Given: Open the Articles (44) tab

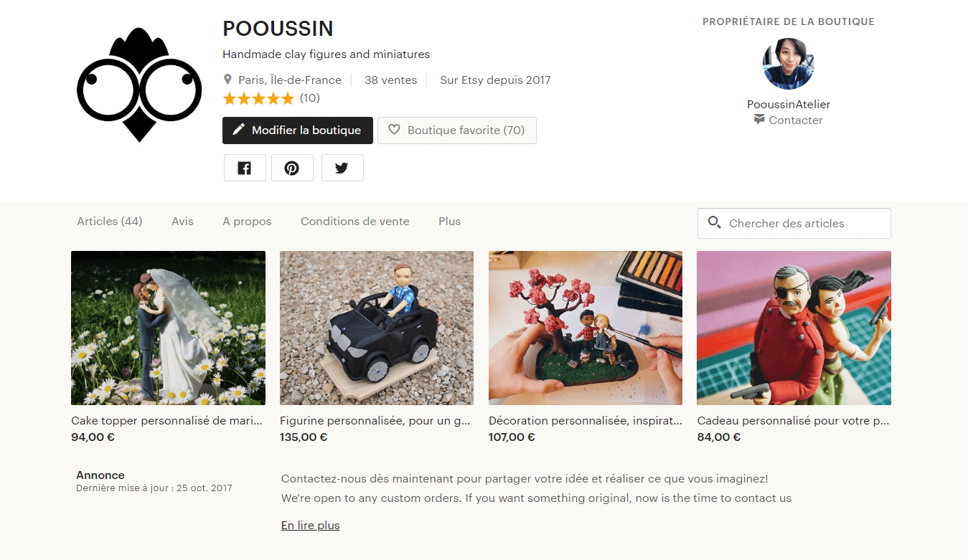Looking at the screenshot, I should tap(109, 222).
